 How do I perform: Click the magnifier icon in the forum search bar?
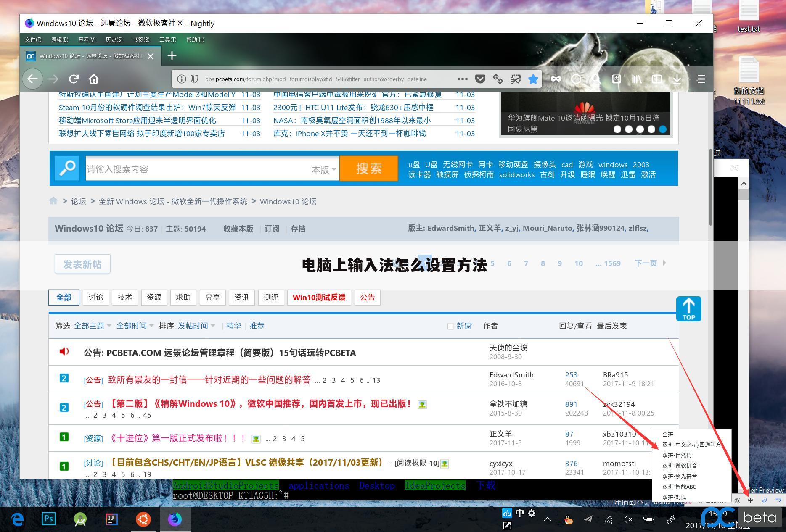pos(67,169)
